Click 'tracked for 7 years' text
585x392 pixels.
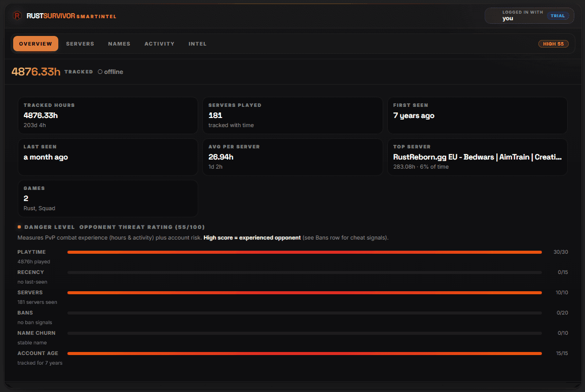[x=40, y=363]
